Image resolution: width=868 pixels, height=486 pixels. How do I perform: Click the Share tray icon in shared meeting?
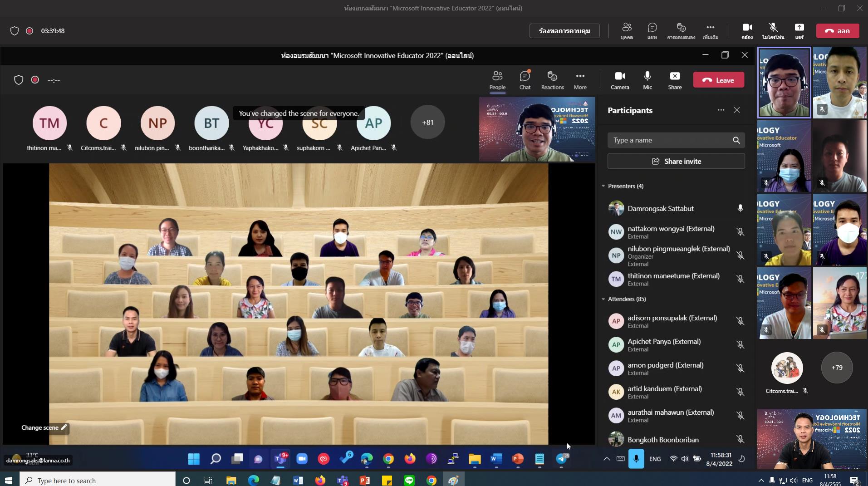tap(675, 80)
